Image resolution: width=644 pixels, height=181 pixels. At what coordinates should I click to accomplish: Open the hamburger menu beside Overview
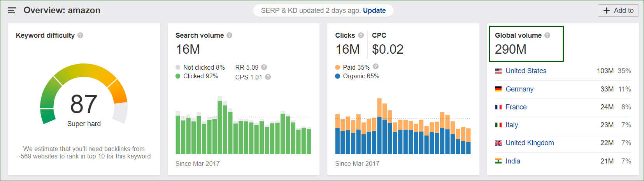[x=12, y=11]
